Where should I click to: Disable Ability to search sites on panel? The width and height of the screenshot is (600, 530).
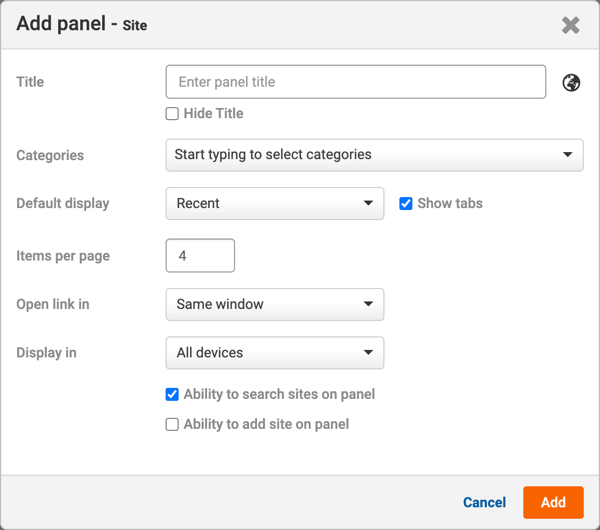[x=172, y=394]
